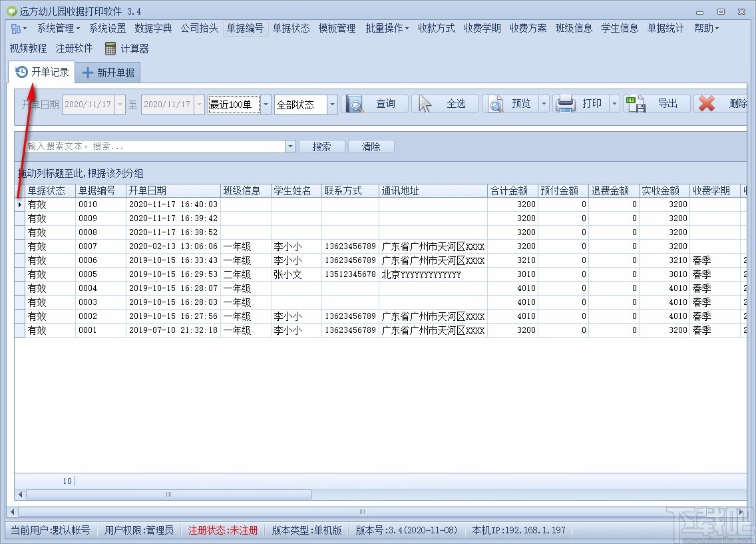Click the cursor icon on the 全选 button

[x=425, y=104]
